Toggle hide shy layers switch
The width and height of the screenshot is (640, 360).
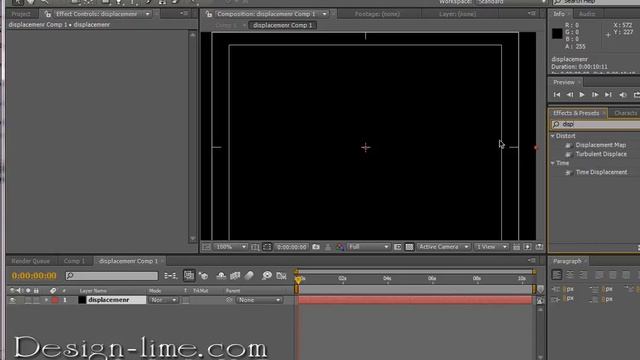[221, 276]
